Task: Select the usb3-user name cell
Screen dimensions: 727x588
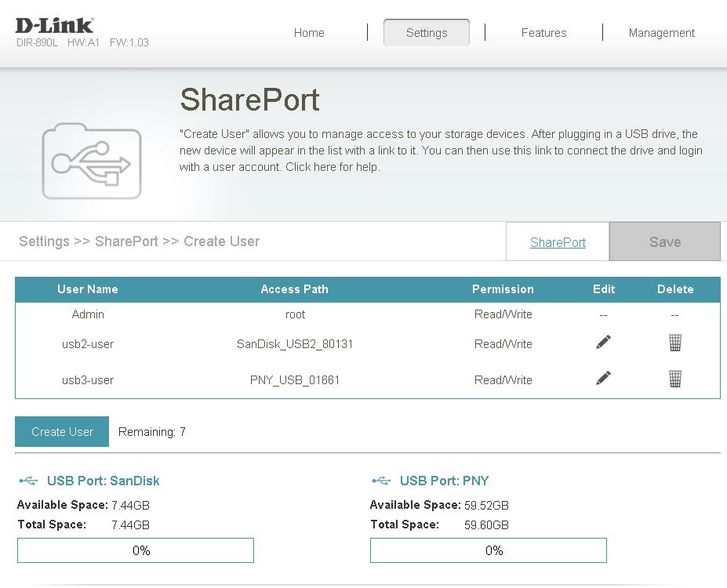Action: pyautogui.click(x=88, y=380)
